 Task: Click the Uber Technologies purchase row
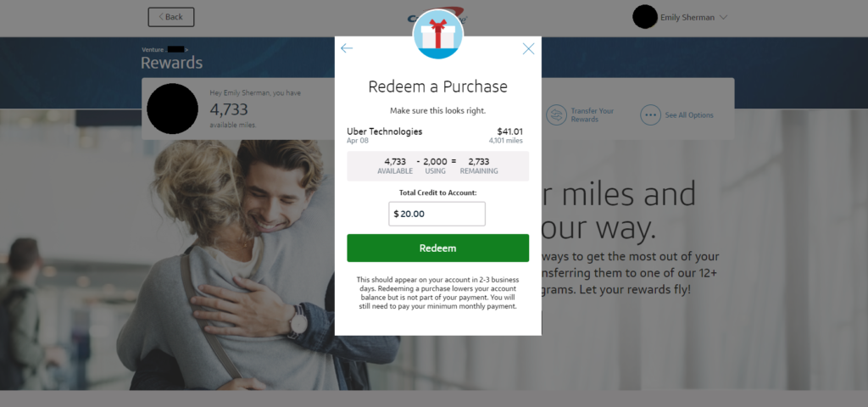(x=435, y=136)
